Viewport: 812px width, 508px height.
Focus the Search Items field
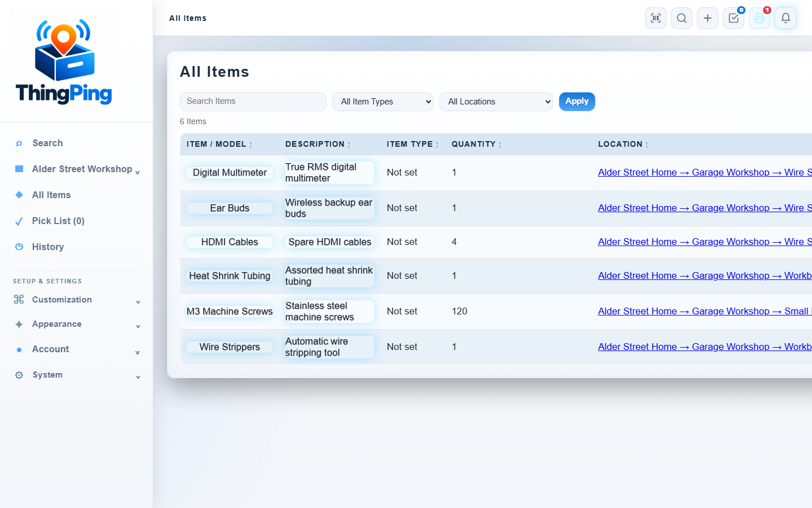coord(253,102)
